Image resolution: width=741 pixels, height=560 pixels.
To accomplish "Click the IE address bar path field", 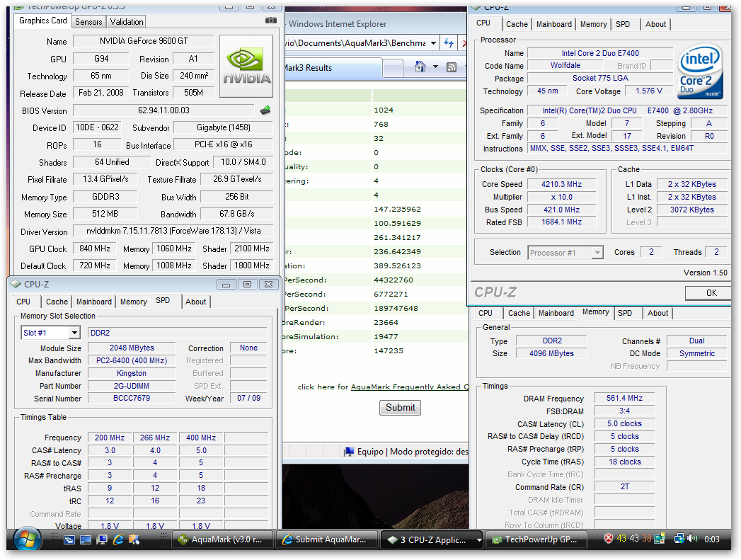I will 355,43.
